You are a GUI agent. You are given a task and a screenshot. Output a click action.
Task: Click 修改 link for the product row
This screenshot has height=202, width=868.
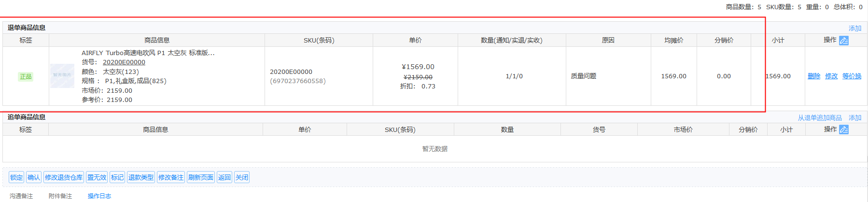pos(831,76)
